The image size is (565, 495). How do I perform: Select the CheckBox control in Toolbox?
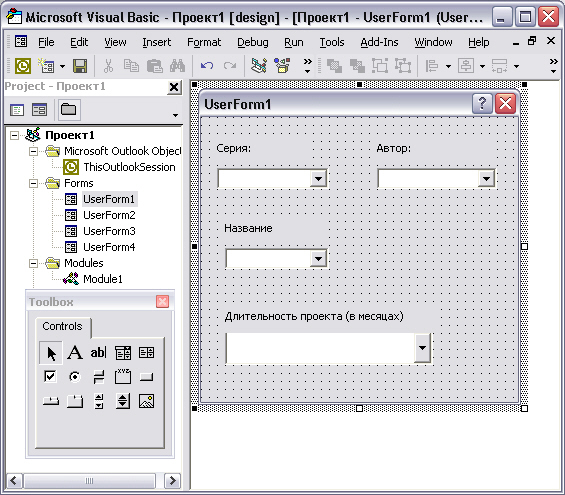click(50, 377)
